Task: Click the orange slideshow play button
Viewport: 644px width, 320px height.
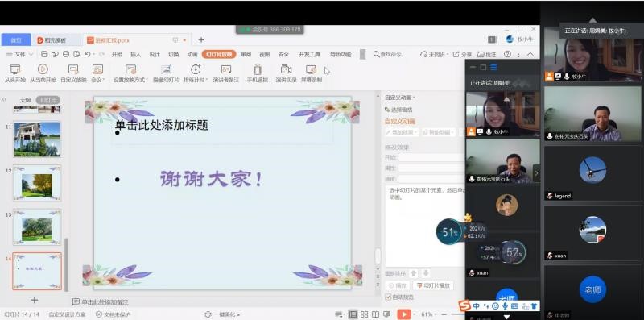Action: tap(404, 314)
